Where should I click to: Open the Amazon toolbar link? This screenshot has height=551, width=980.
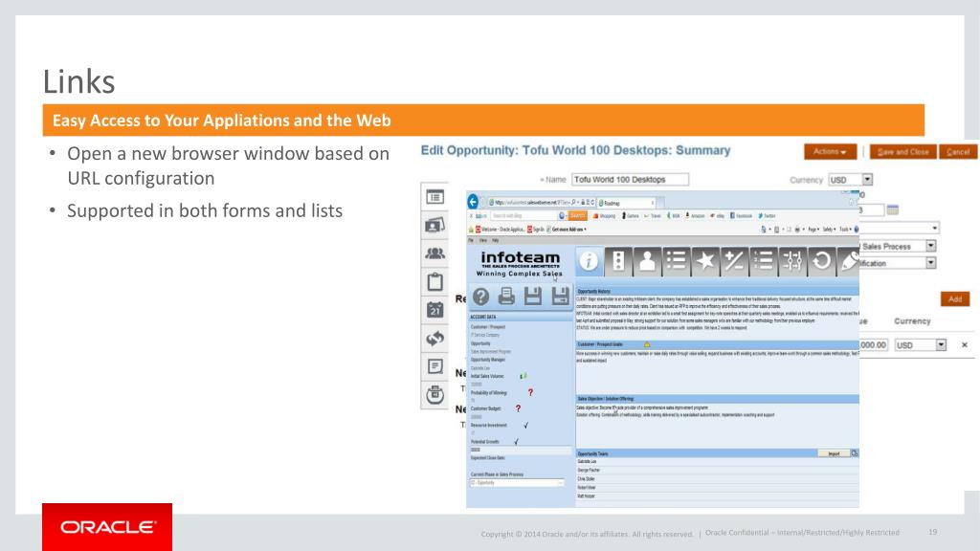click(695, 215)
